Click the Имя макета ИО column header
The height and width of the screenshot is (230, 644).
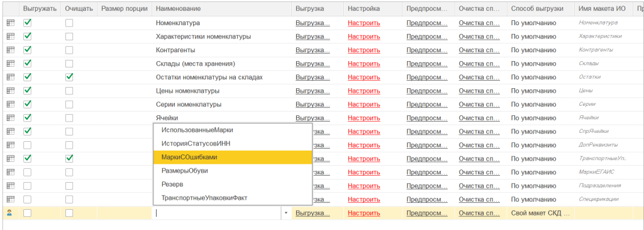(x=604, y=8)
